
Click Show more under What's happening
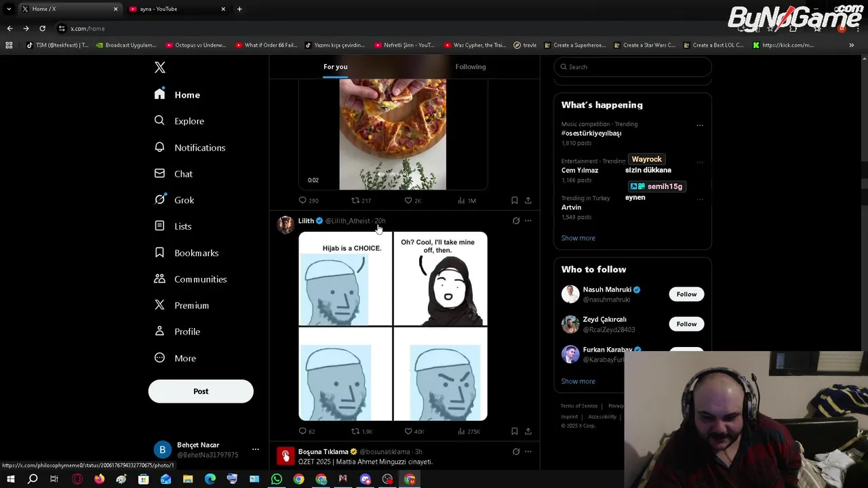pyautogui.click(x=578, y=238)
